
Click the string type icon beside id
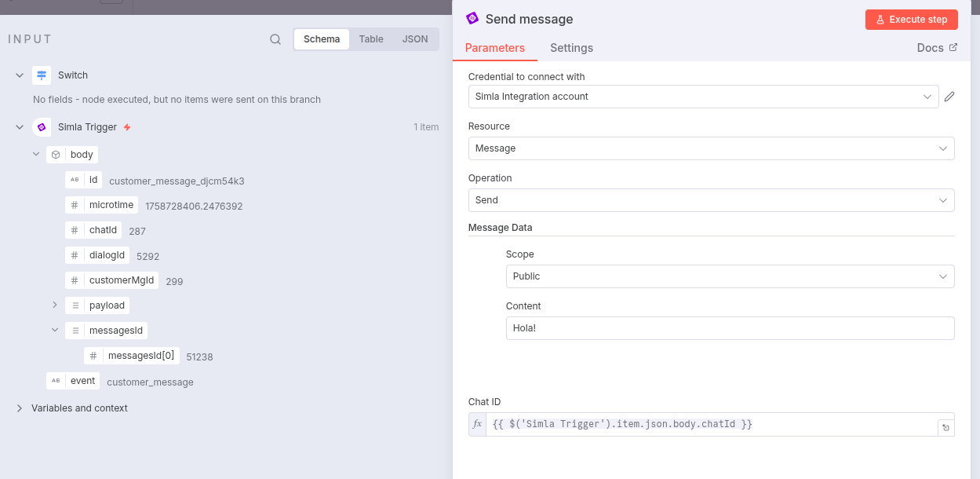[x=75, y=180]
